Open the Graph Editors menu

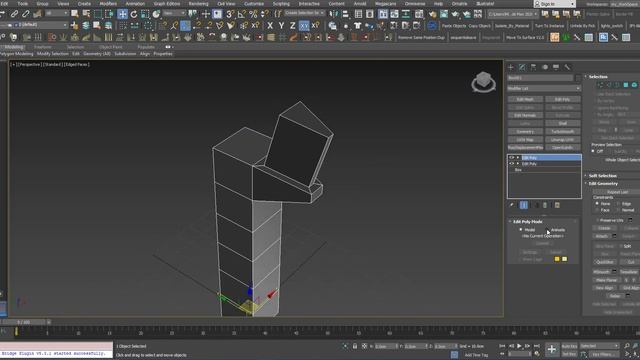point(167,4)
